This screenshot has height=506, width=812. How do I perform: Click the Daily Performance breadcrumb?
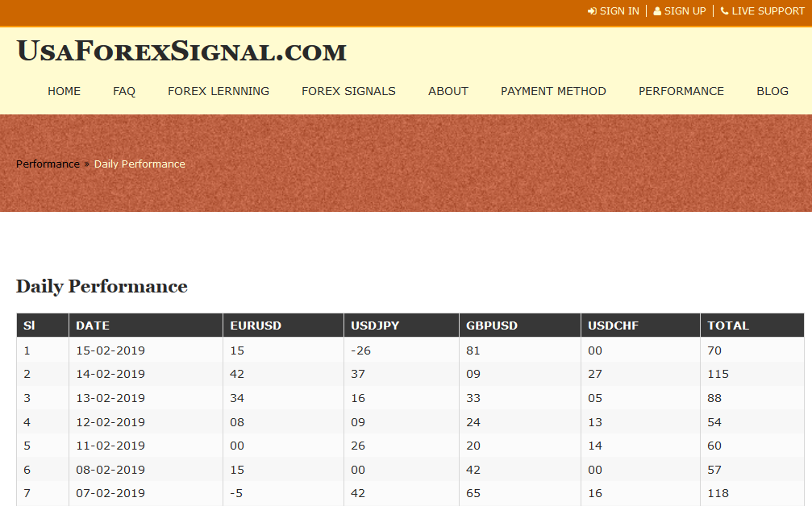click(x=139, y=164)
